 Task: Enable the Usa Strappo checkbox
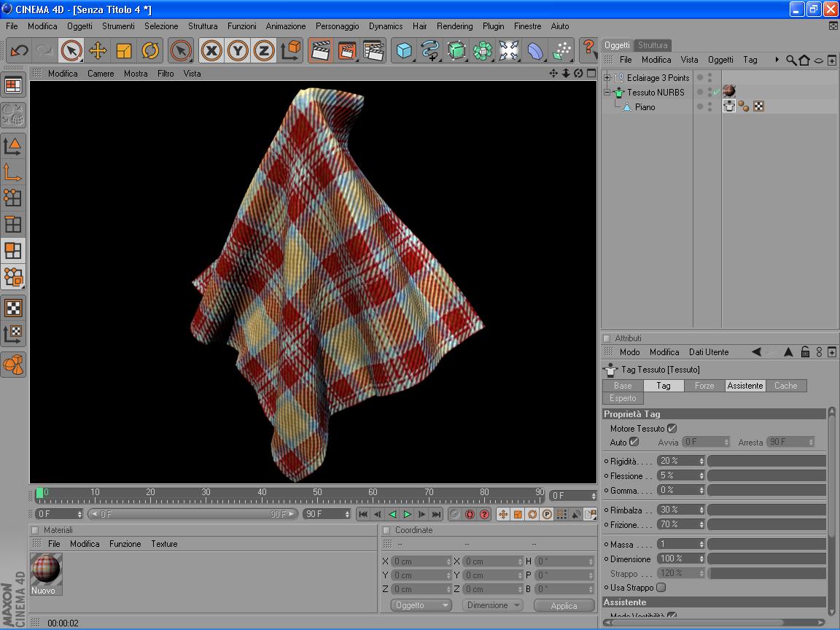coord(661,588)
